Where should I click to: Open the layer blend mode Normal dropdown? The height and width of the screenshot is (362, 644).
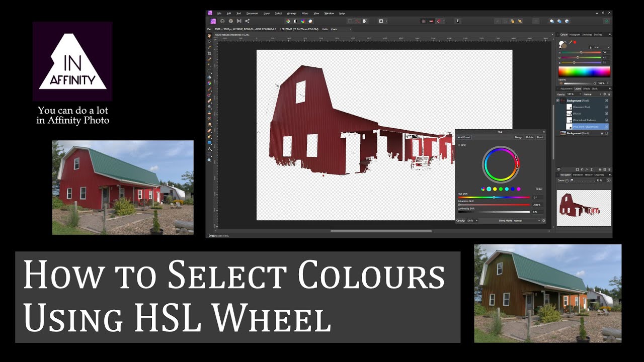click(592, 94)
